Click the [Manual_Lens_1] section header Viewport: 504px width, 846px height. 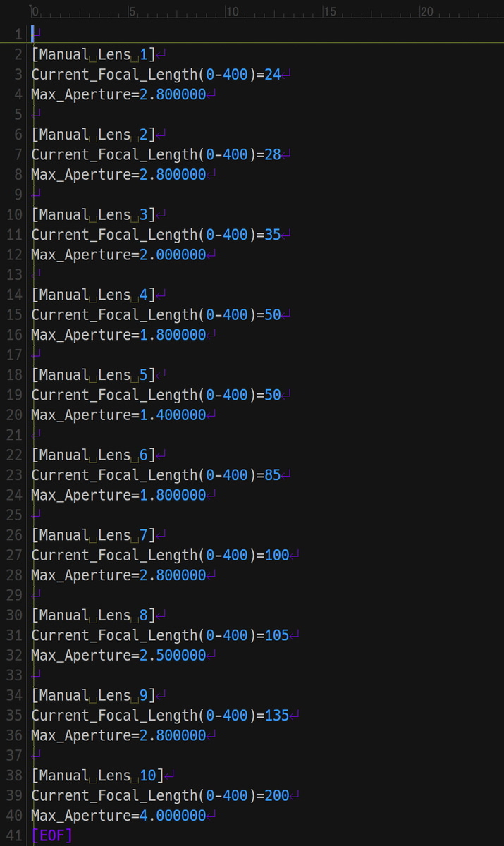pyautogui.click(x=93, y=54)
